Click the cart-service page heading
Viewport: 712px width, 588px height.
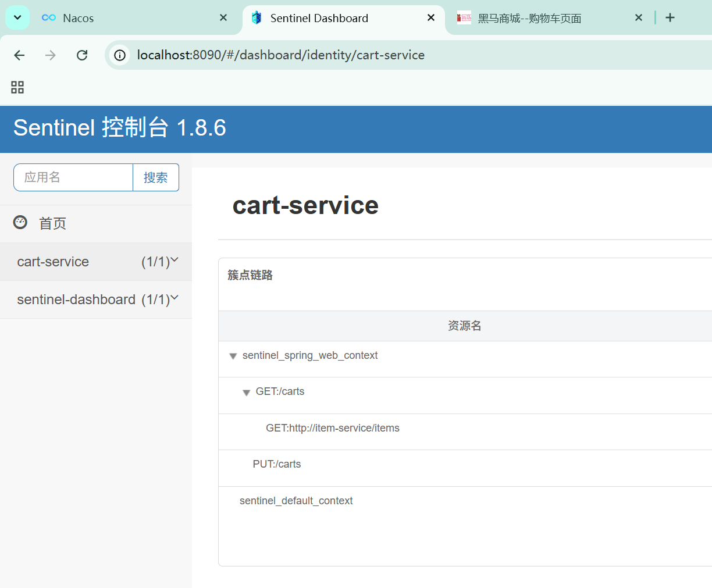coord(305,205)
